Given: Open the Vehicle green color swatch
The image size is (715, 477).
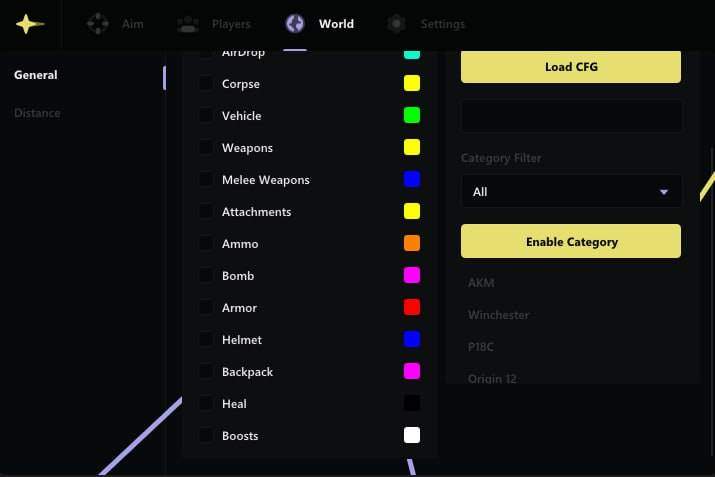Looking at the screenshot, I should point(412,115).
